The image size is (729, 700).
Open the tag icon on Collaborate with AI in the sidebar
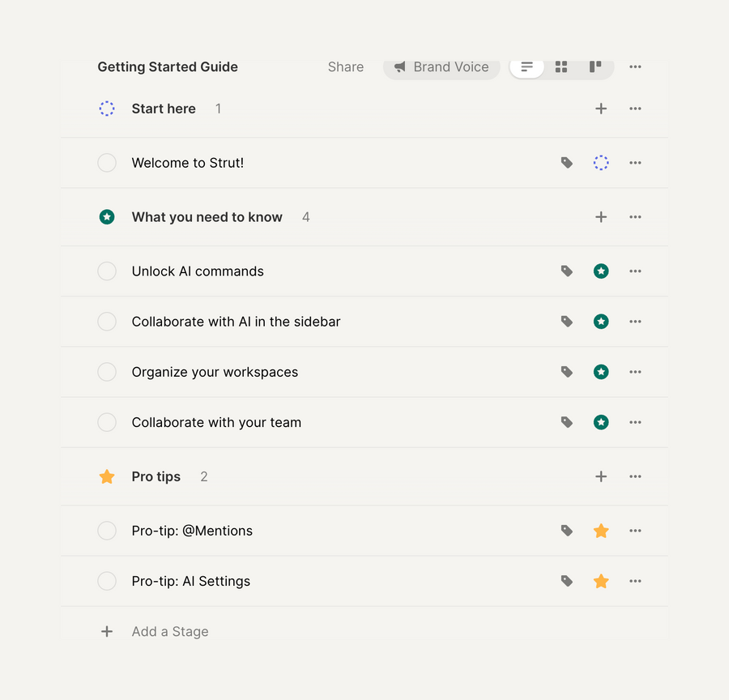click(566, 321)
